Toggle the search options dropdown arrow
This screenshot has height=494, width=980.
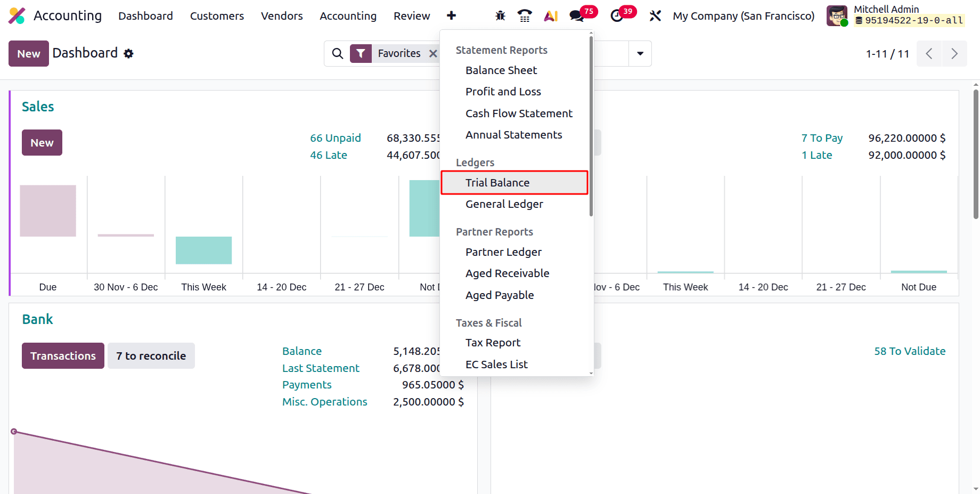[x=640, y=53]
